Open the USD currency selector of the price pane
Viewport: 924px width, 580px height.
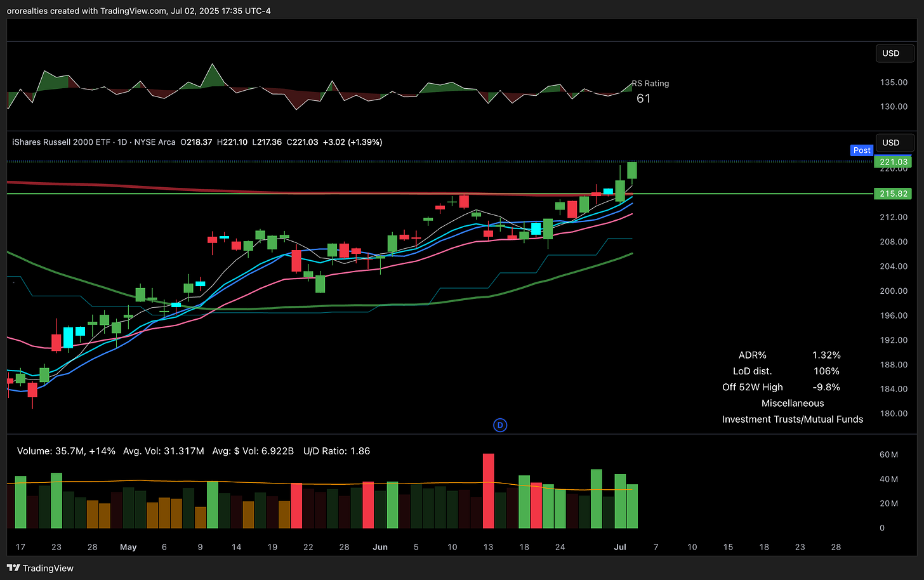895,143
